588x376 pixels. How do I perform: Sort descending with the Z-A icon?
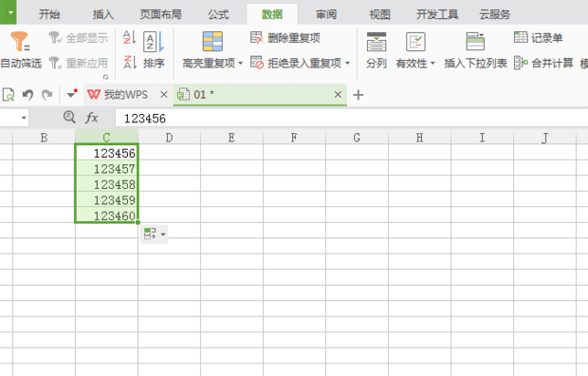(x=129, y=63)
